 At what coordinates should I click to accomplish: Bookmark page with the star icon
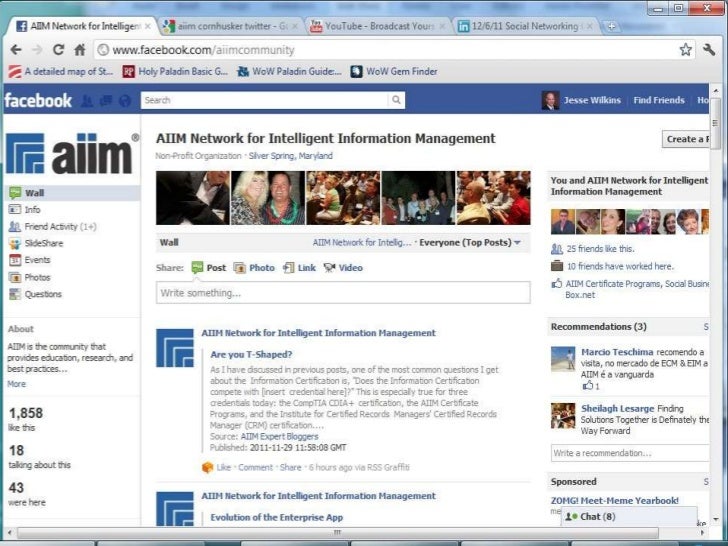pos(686,49)
